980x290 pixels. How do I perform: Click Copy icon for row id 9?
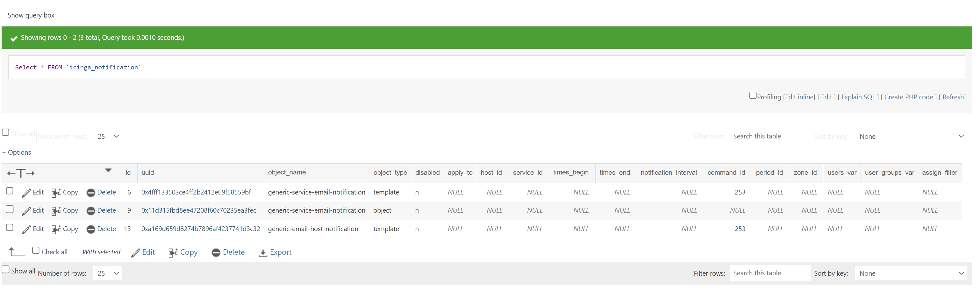point(56,211)
